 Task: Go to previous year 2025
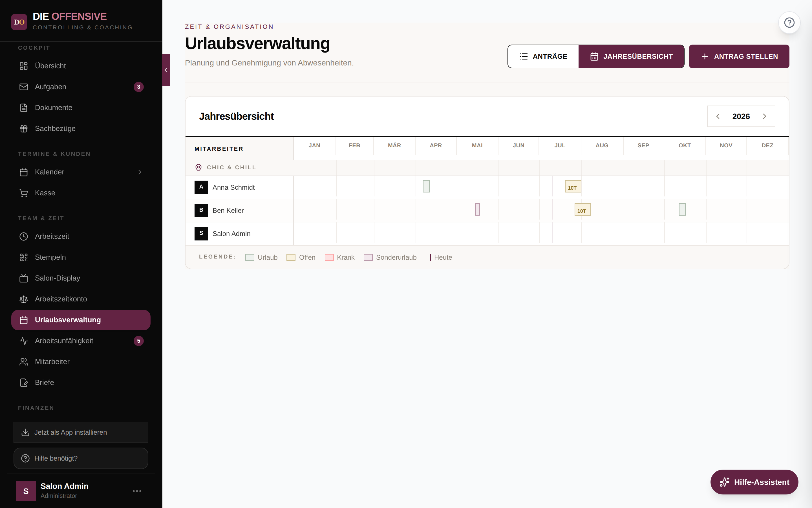pos(718,116)
